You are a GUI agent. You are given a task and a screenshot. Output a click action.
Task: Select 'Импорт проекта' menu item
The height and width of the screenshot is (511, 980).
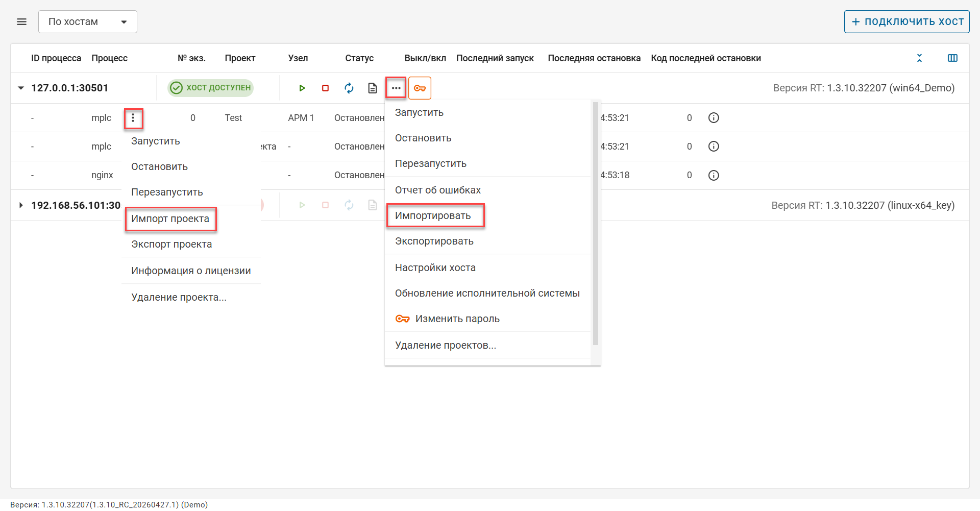pyautogui.click(x=191, y=219)
